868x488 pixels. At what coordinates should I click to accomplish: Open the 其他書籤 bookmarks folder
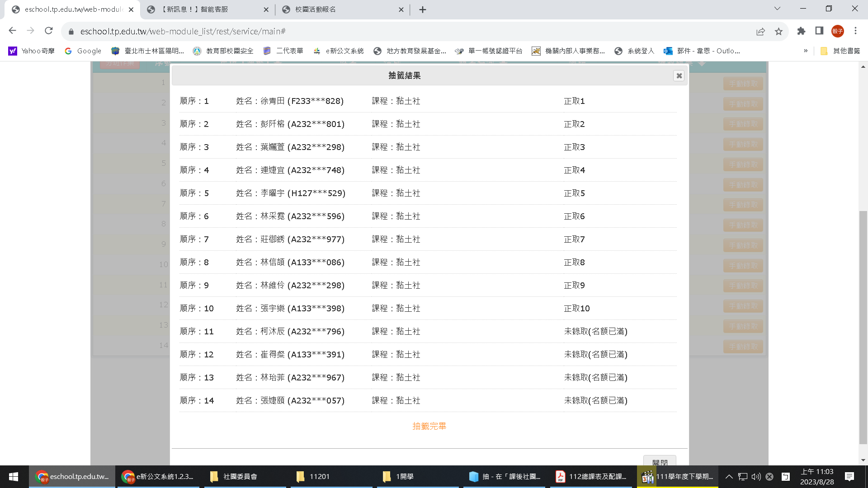click(840, 51)
